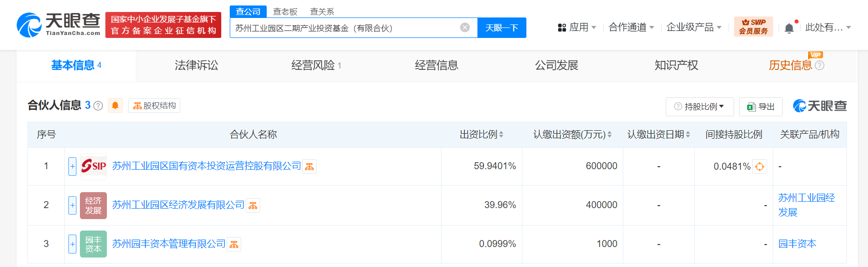Click the SIP company logo thumbnail
868x267 pixels.
[93, 166]
